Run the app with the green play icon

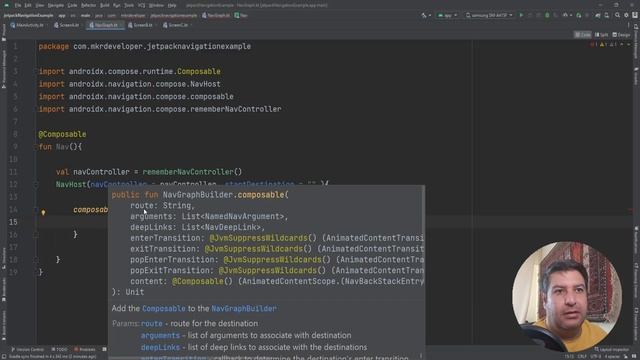tap(521, 16)
